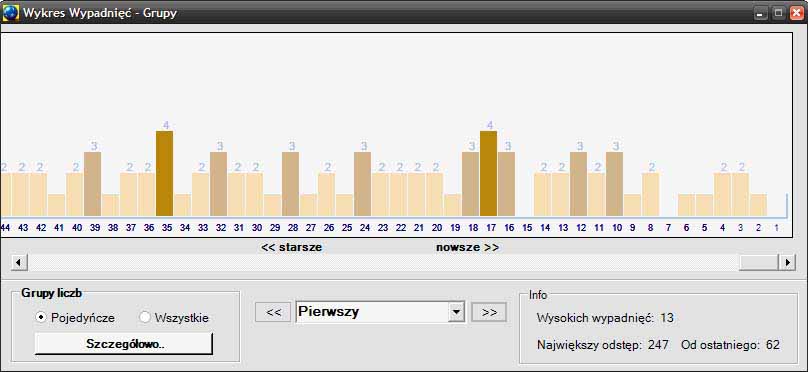
Task: Click the horizontal scrollbar thumb
Action: (759, 262)
